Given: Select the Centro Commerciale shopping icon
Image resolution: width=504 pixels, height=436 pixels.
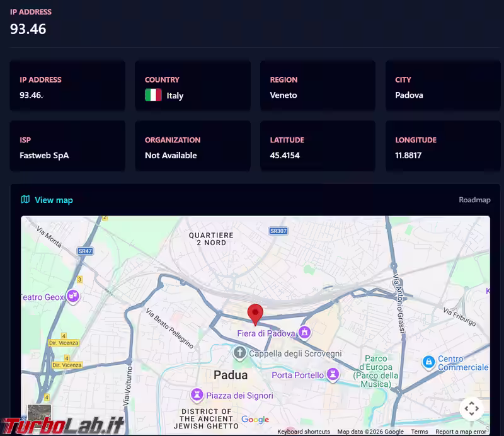Looking at the screenshot, I should (428, 362).
